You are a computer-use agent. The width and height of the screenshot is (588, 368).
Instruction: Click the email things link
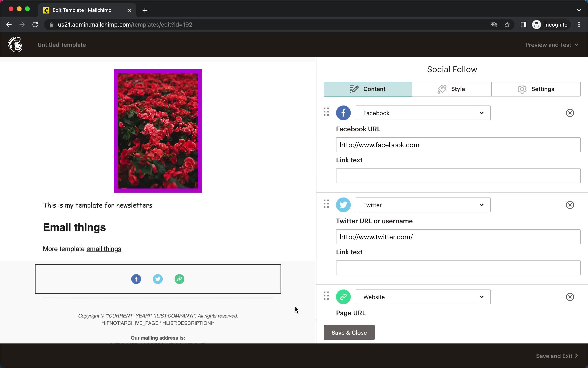[x=104, y=249]
